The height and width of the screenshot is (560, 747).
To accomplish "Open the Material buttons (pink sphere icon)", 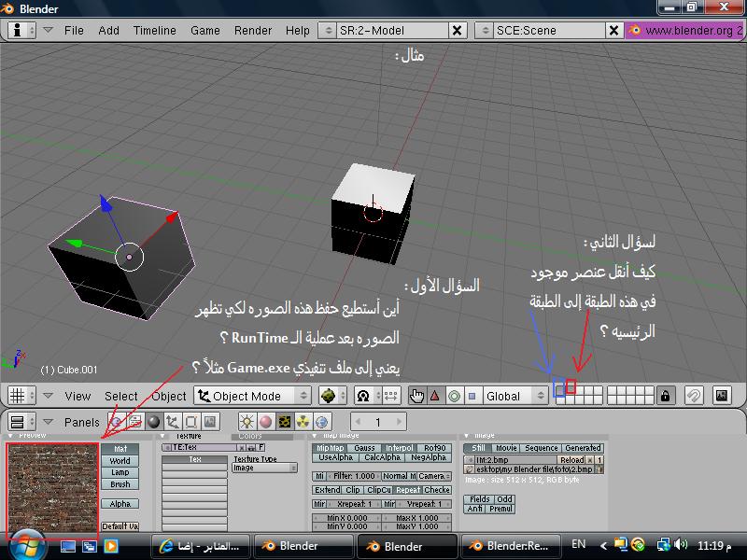I will [265, 422].
